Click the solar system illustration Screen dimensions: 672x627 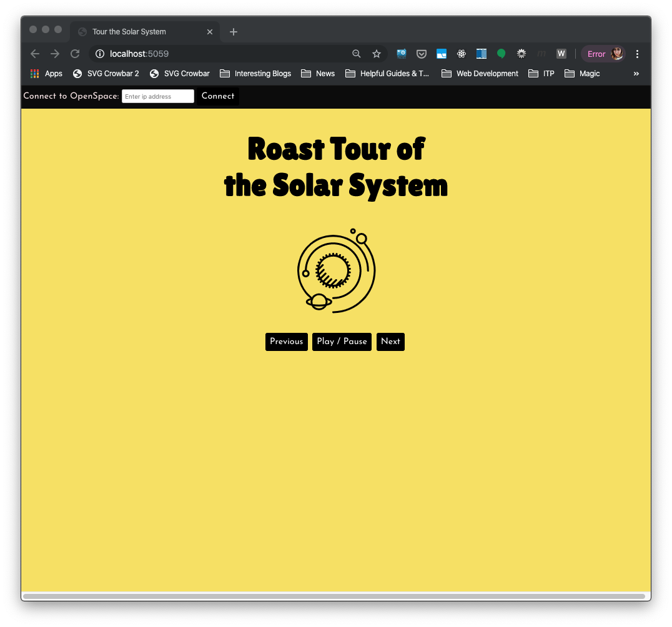pyautogui.click(x=337, y=271)
